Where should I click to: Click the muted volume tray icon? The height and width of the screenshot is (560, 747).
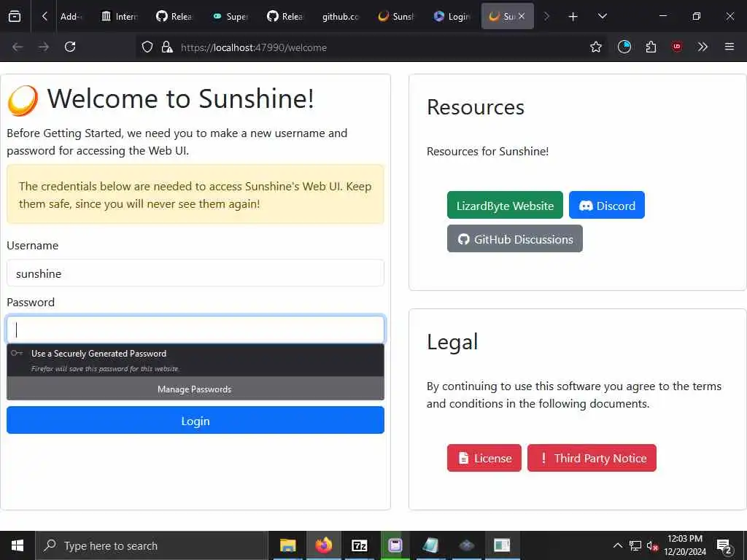tap(652, 546)
